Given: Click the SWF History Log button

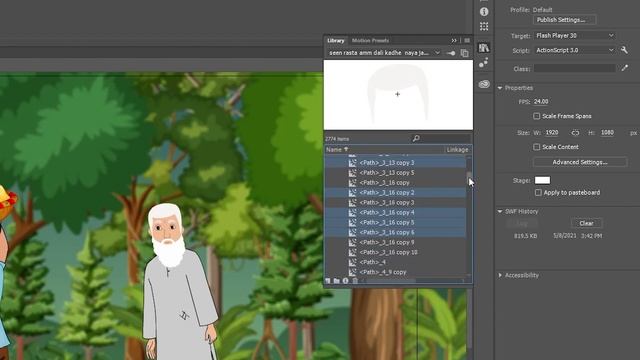Looking at the screenshot, I should click(522, 223).
